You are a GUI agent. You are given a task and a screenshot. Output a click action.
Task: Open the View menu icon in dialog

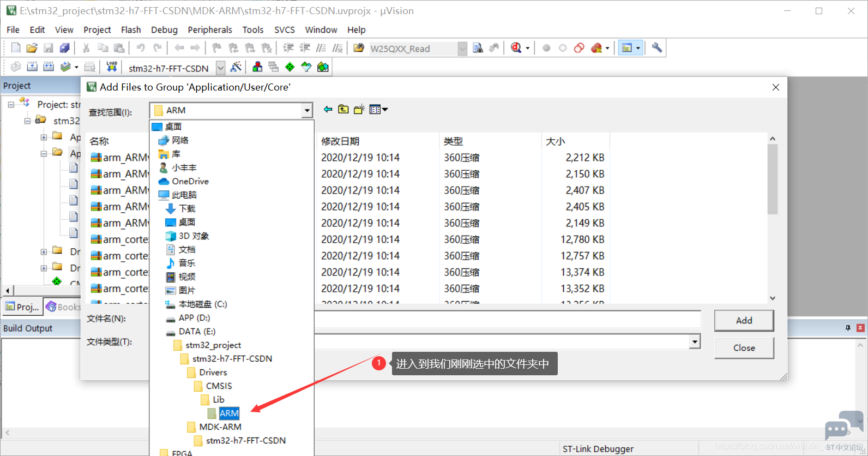[378, 110]
